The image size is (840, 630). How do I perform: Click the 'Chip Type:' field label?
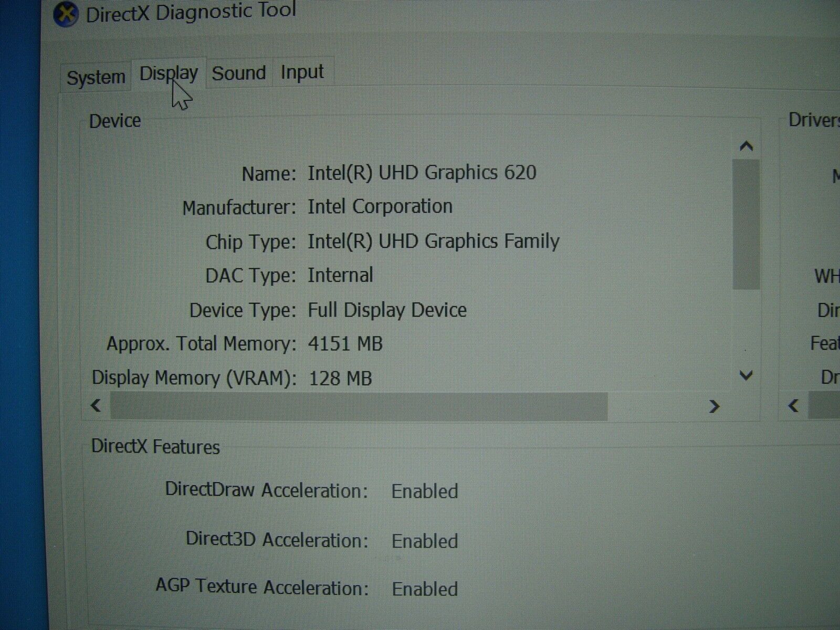(251, 242)
